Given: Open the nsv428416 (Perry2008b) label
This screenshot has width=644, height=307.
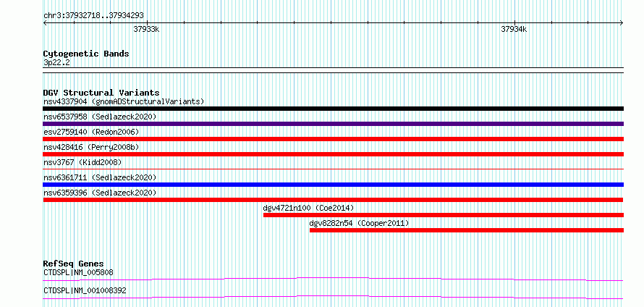Looking at the screenshot, I should point(93,147).
